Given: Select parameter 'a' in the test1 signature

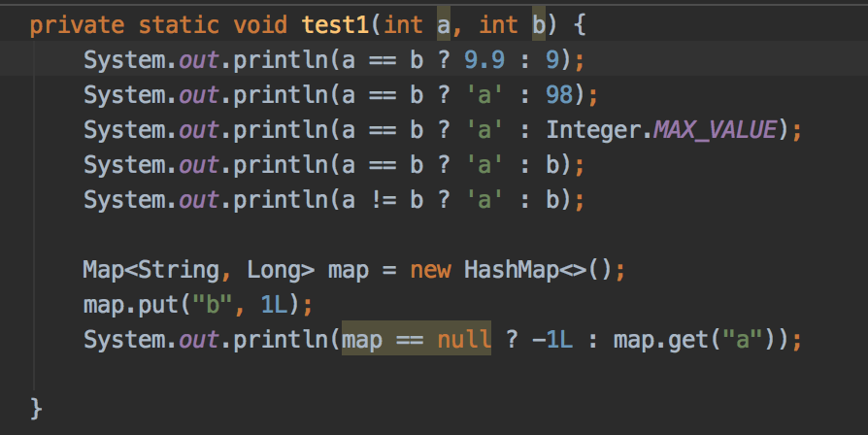Looking at the screenshot, I should pos(444,25).
